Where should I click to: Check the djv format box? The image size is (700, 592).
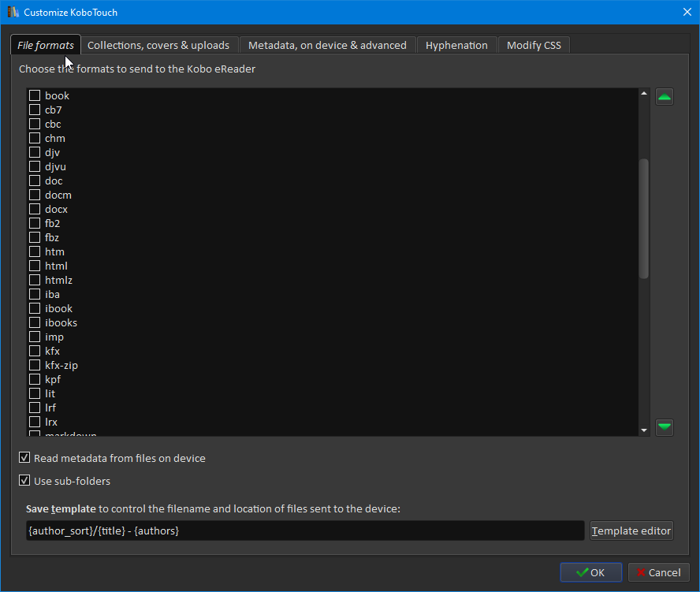(35, 152)
